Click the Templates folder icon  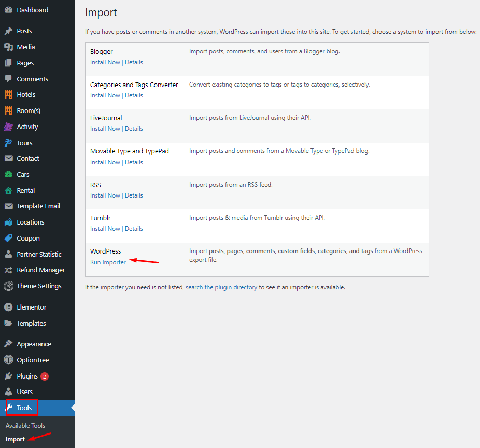9,323
